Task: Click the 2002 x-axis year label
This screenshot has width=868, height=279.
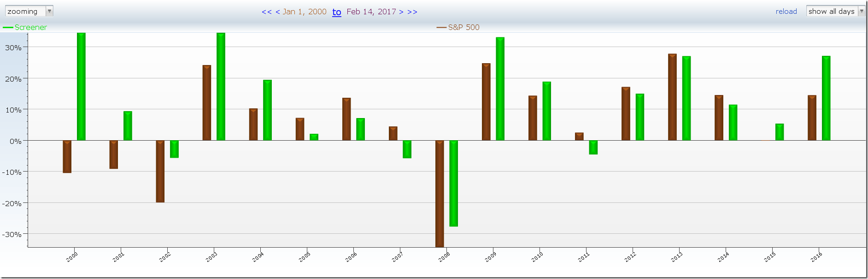Action: click(x=165, y=257)
